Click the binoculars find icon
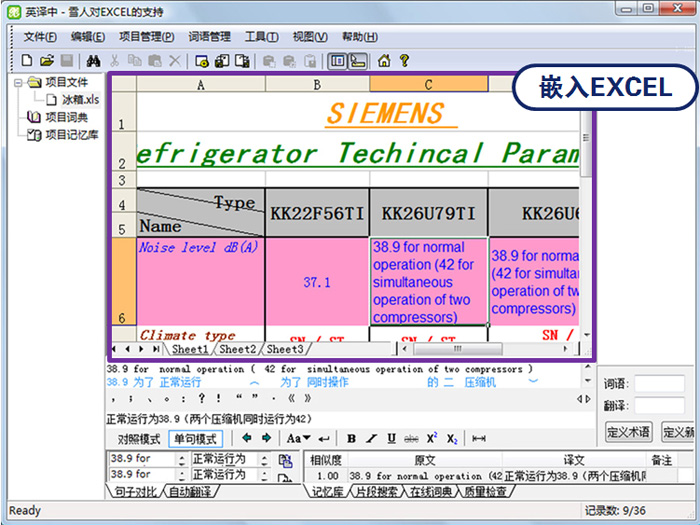Image resolution: width=700 pixels, height=525 pixels. (93, 61)
